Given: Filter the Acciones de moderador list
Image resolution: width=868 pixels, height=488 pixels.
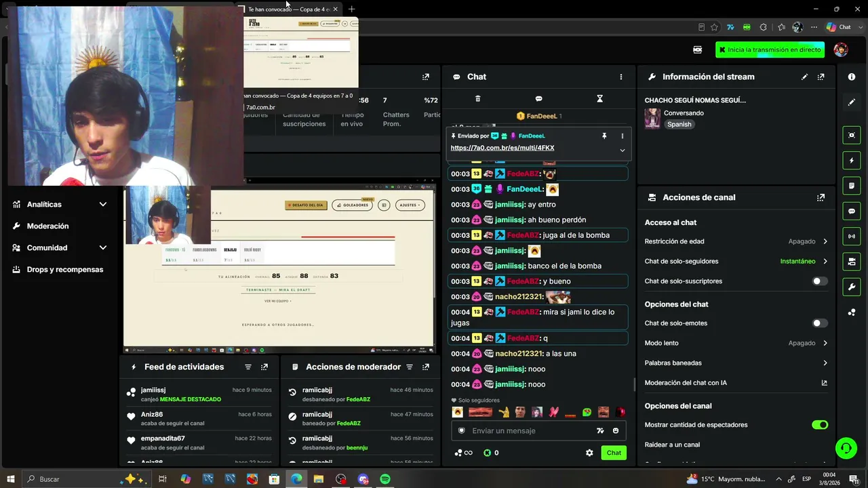Looking at the screenshot, I should point(410,367).
